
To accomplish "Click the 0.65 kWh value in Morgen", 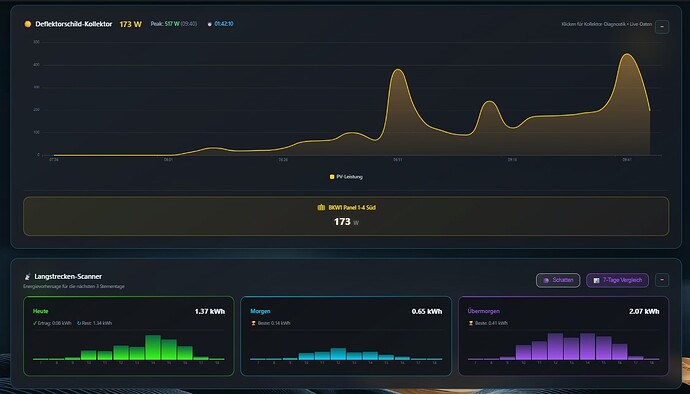I will [x=427, y=311].
